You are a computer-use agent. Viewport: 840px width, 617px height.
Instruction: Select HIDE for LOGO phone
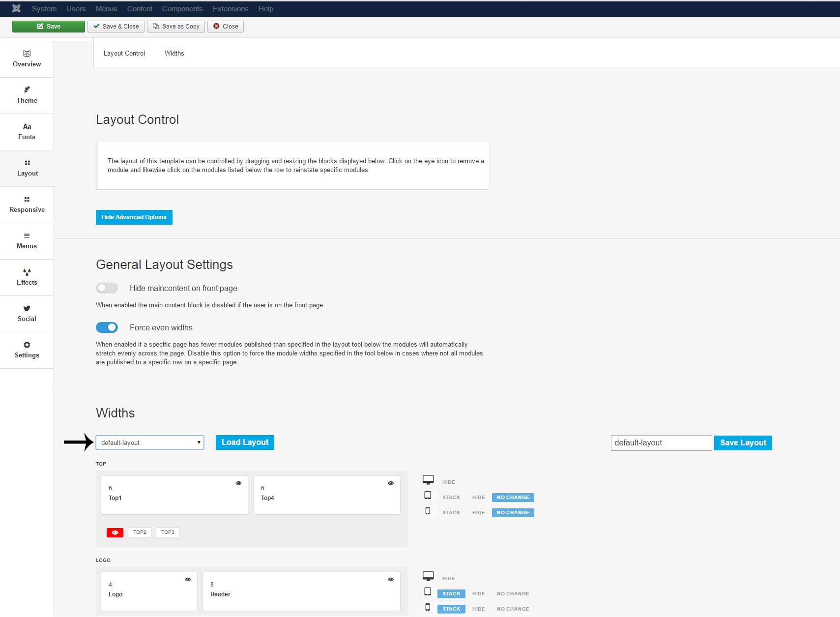478,609
